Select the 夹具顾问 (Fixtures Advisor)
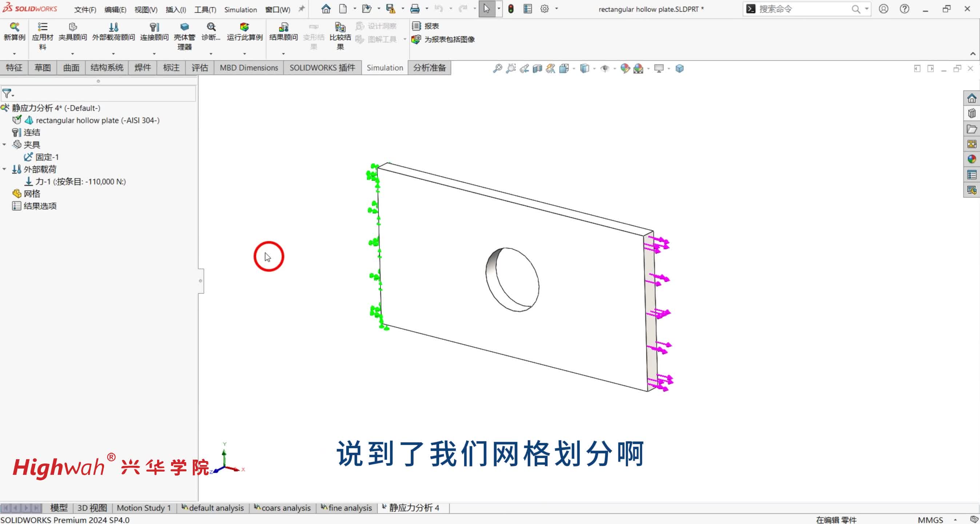Image resolution: width=980 pixels, height=524 pixels. (x=73, y=32)
